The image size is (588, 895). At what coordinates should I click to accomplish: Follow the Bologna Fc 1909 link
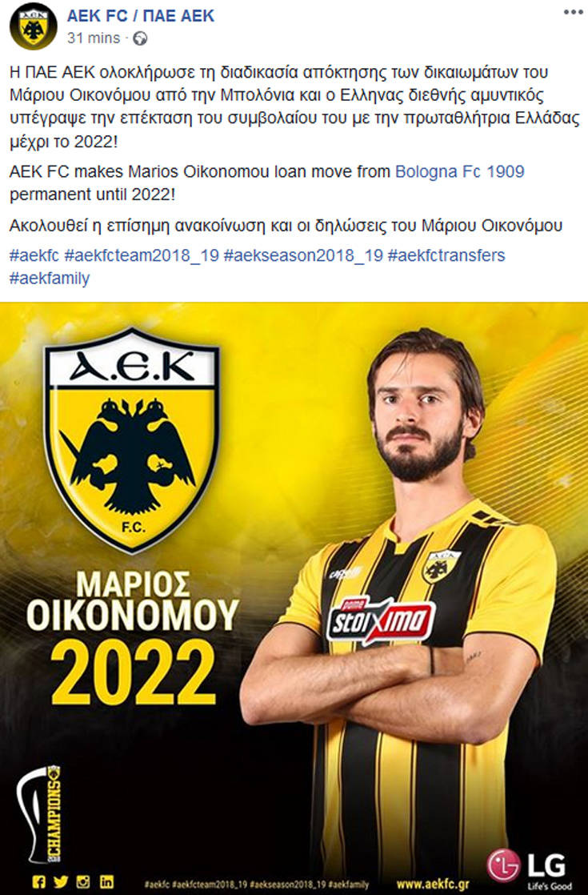(x=460, y=172)
